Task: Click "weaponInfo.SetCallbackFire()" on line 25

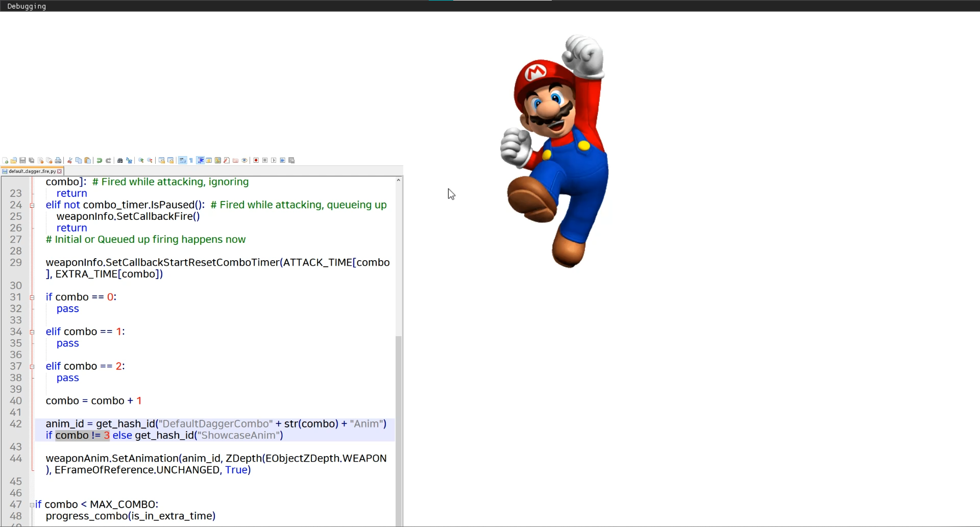Action: point(128,216)
